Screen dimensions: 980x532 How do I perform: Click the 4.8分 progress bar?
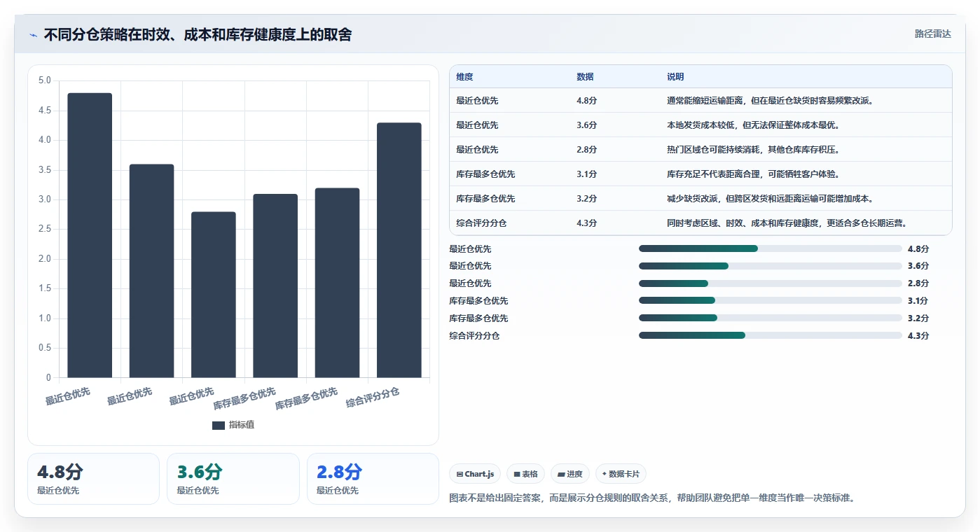pos(771,248)
